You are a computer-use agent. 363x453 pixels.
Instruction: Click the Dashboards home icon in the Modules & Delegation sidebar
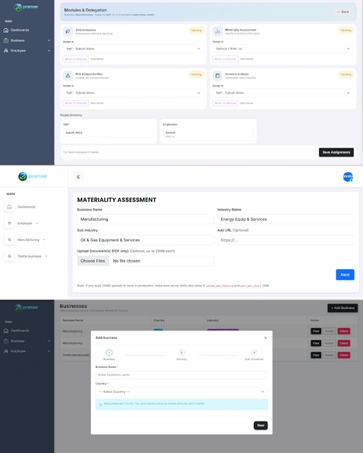click(x=6, y=30)
